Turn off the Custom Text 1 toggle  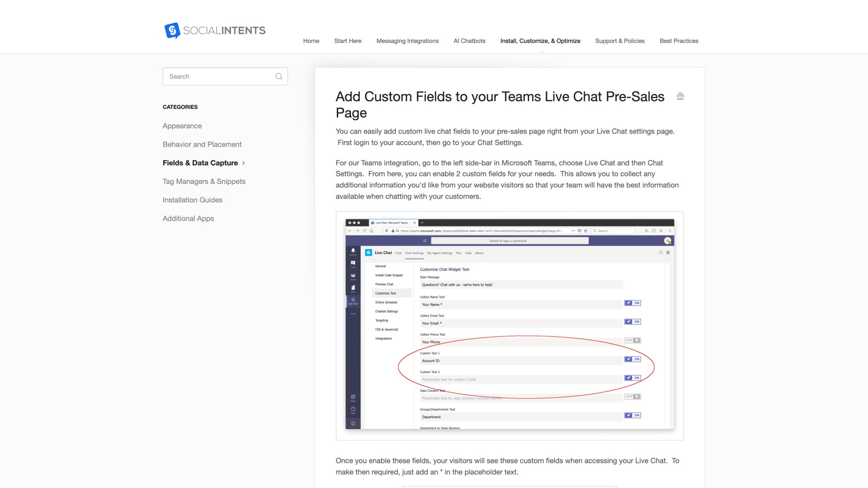pos(632,359)
